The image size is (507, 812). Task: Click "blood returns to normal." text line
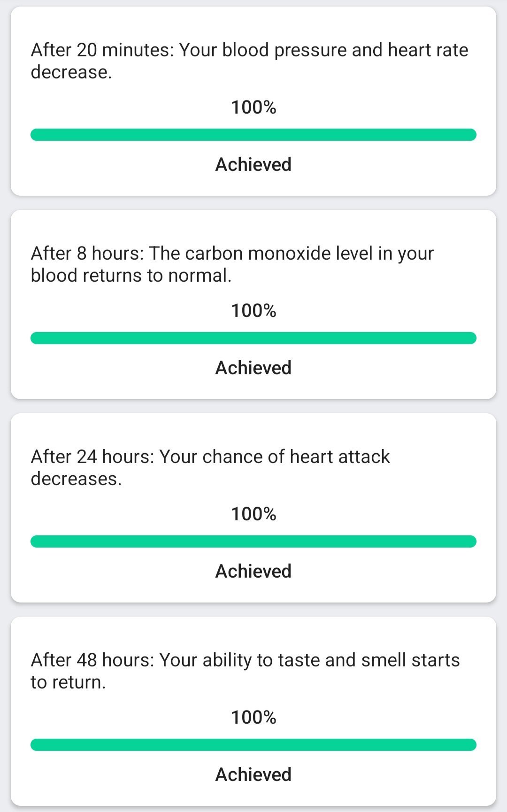[x=131, y=276]
